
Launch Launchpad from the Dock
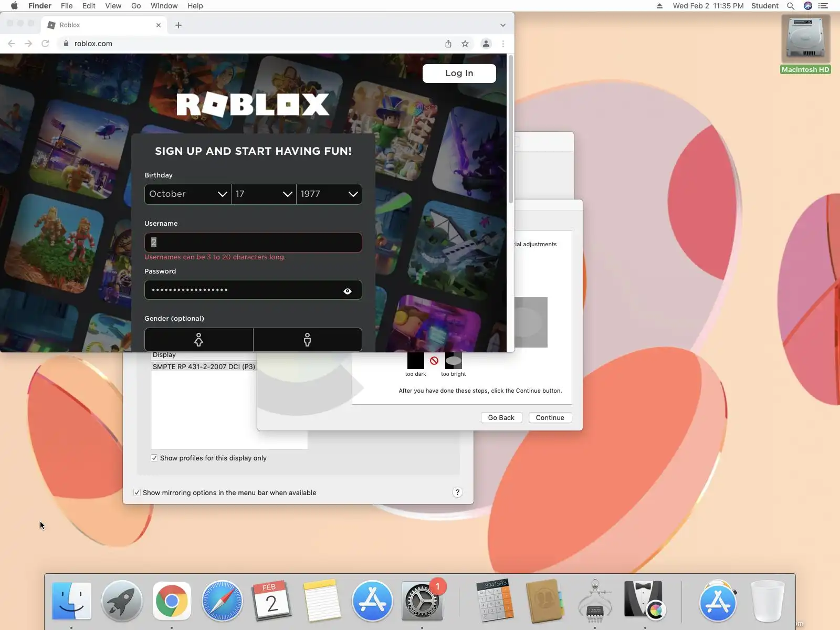[122, 601]
